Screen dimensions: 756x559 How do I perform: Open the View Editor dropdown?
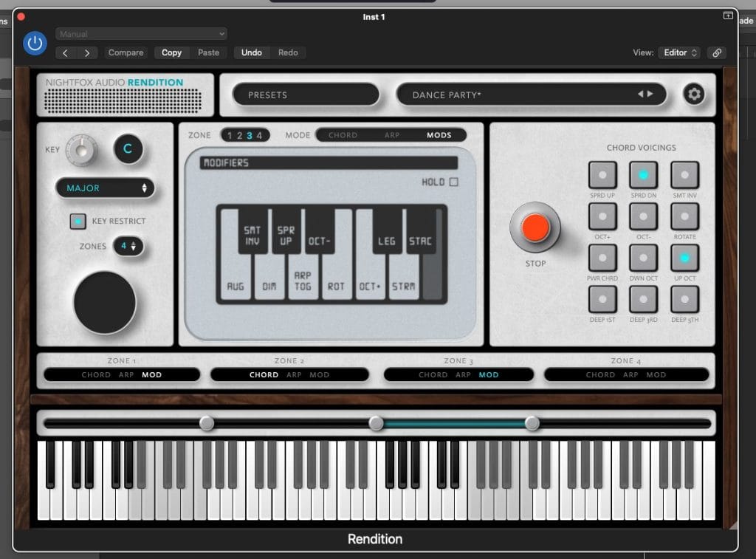[680, 52]
